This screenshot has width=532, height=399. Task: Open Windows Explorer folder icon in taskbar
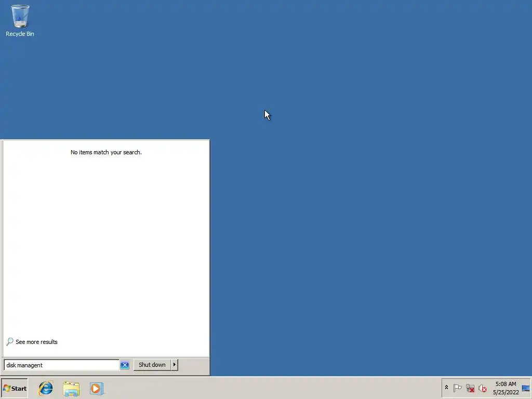tap(71, 389)
